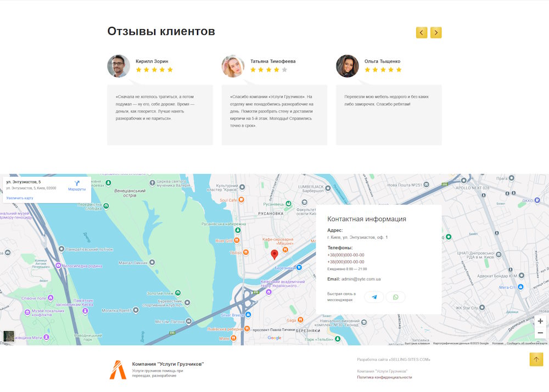Screen dimensions: 549x392
Task: Switch to the satellite view thumbnail
Action: (x=9, y=337)
